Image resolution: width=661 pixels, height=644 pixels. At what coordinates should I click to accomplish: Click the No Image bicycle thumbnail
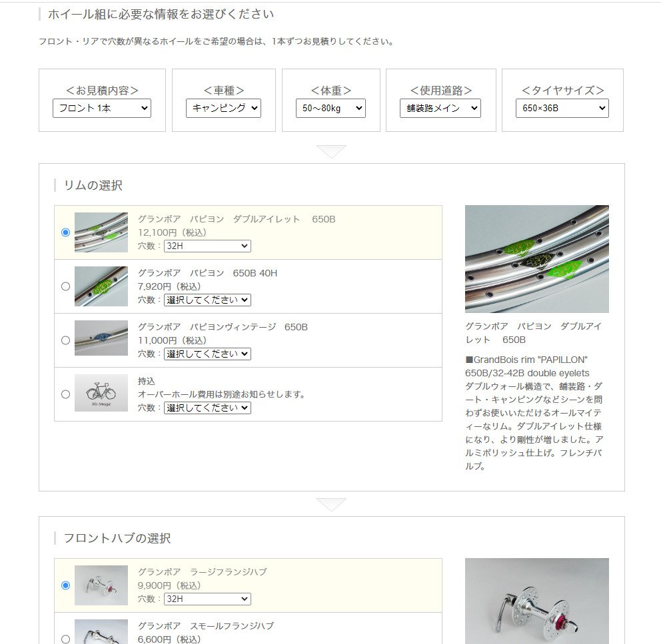pyautogui.click(x=101, y=393)
